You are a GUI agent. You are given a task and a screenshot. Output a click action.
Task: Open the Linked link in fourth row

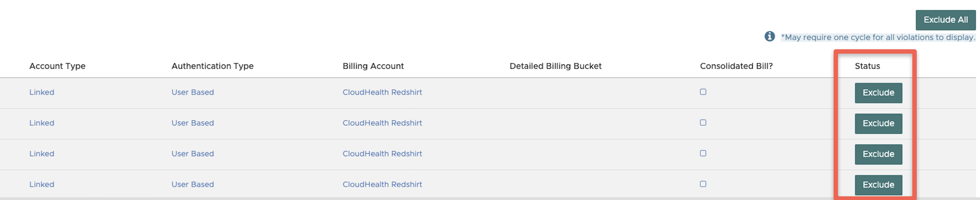point(42,185)
